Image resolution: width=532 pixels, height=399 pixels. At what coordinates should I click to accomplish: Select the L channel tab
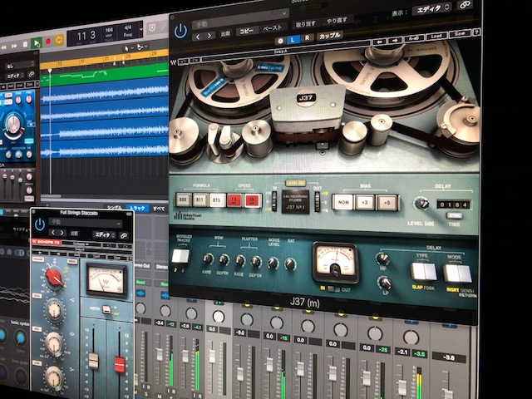(293, 40)
